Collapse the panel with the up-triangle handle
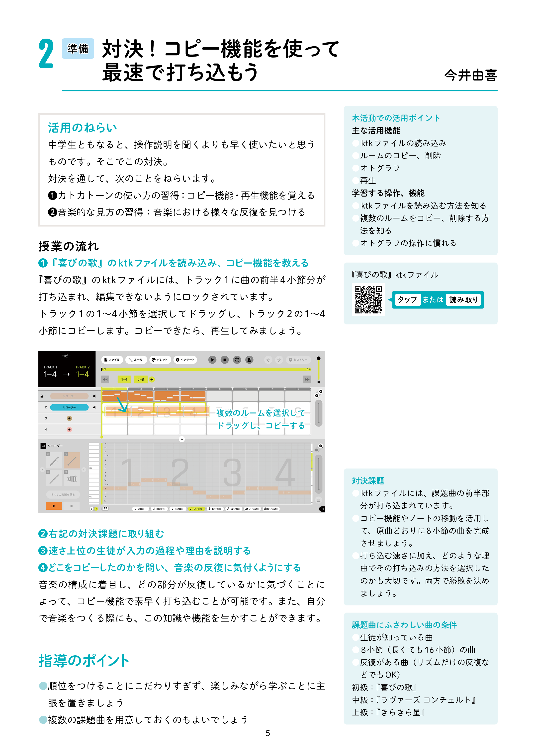This screenshot has width=536, height=756. pos(182,439)
